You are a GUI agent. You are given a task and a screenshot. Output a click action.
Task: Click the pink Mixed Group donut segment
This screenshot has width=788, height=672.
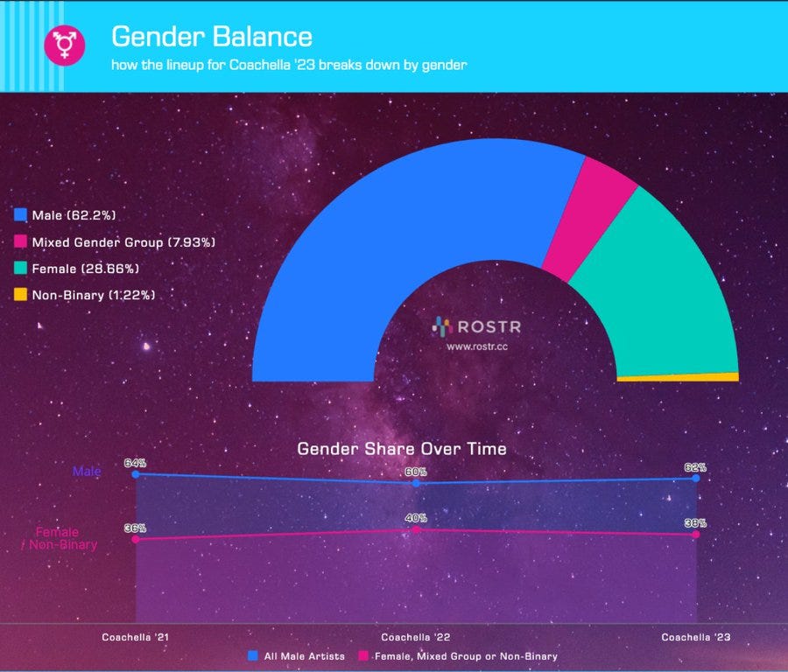tap(590, 220)
